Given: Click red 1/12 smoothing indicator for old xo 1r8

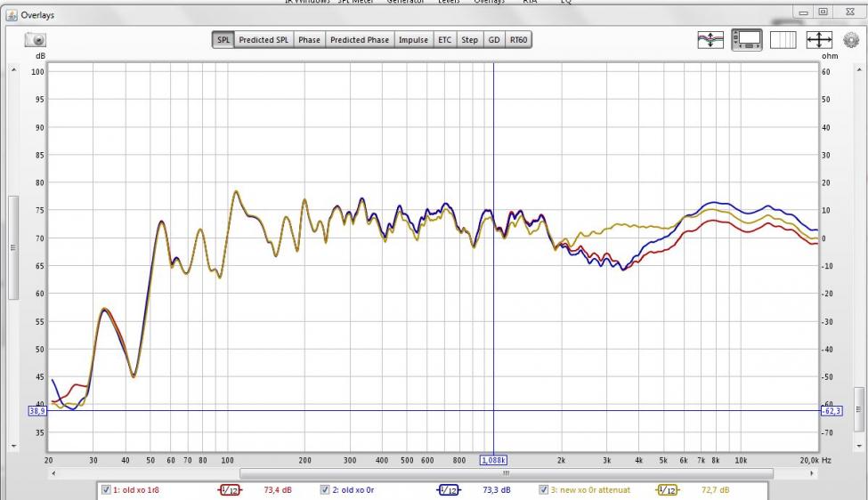Looking at the screenshot, I should point(230,490).
